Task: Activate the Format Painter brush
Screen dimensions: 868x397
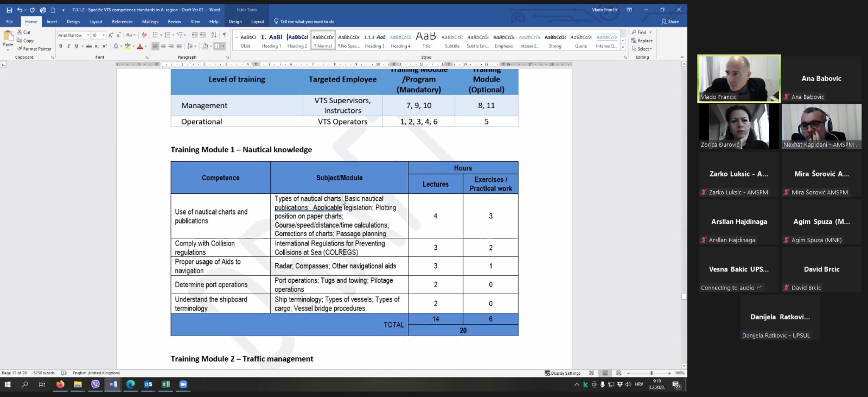Action: (x=34, y=48)
